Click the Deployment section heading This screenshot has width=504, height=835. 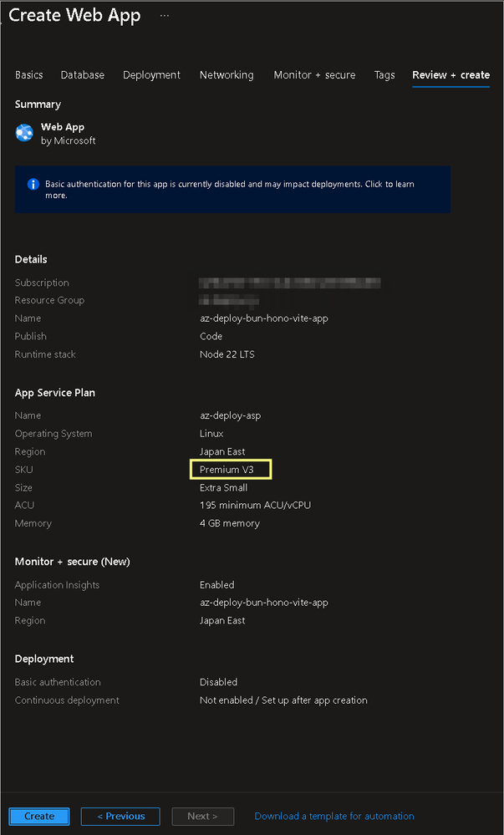[44, 659]
